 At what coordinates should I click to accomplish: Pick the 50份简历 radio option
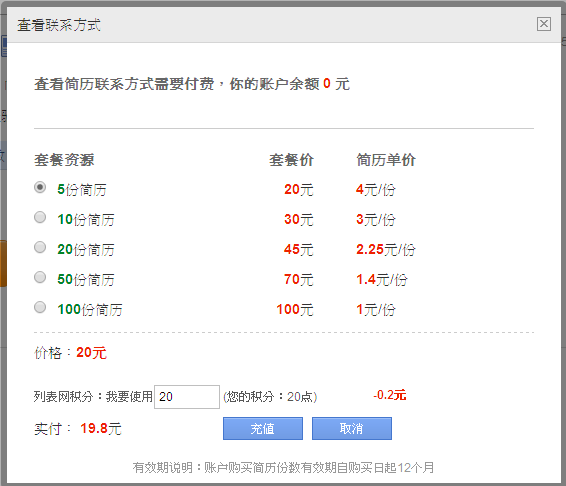[x=40, y=277]
